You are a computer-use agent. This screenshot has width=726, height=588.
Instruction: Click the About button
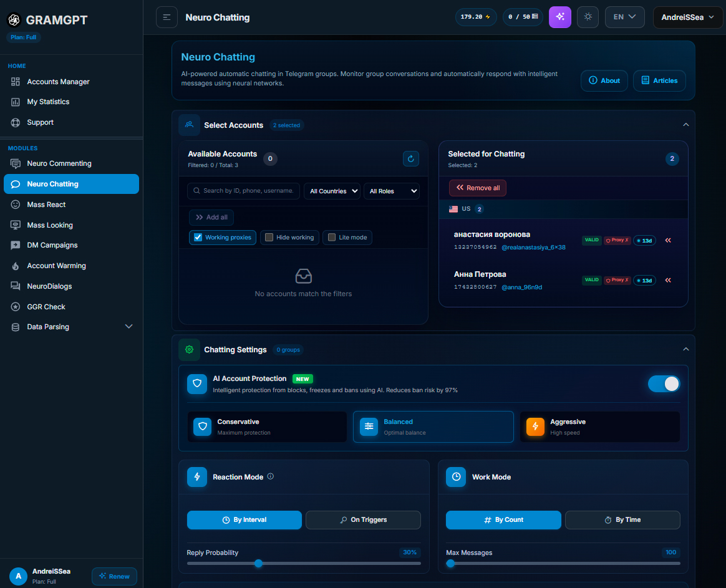point(604,80)
